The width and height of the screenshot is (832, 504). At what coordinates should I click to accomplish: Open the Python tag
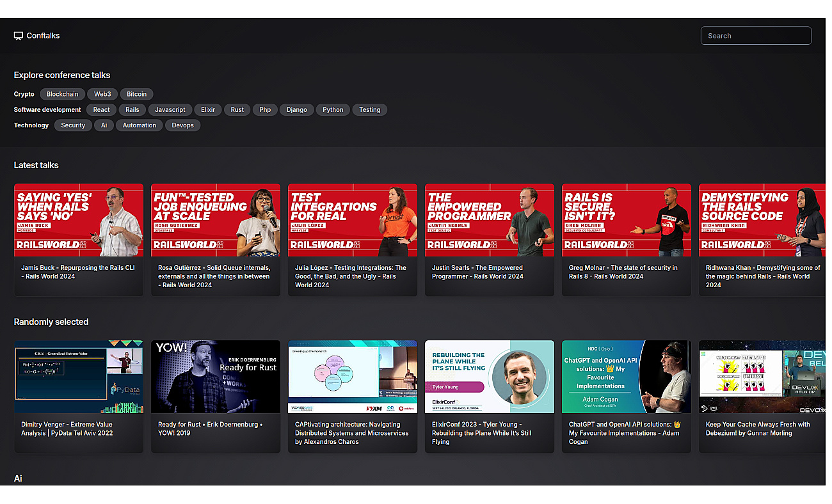click(x=333, y=110)
